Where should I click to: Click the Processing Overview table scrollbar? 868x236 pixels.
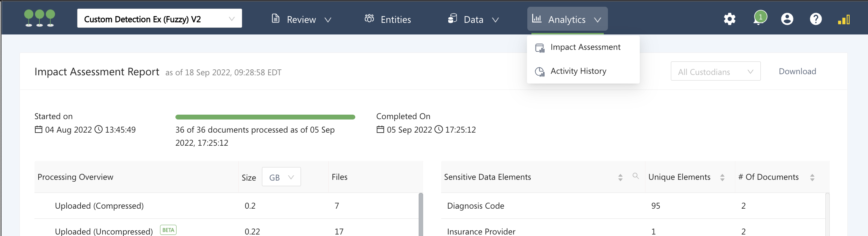click(x=421, y=214)
